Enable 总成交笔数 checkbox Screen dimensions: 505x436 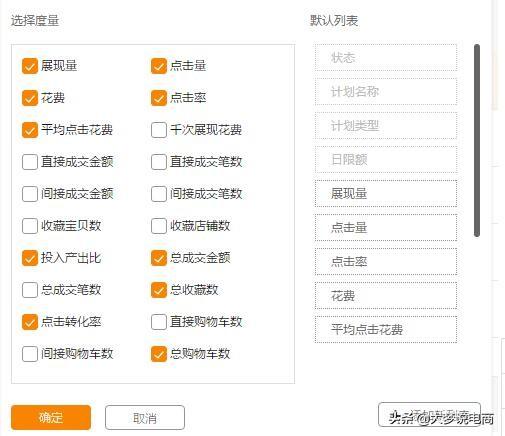(30, 290)
